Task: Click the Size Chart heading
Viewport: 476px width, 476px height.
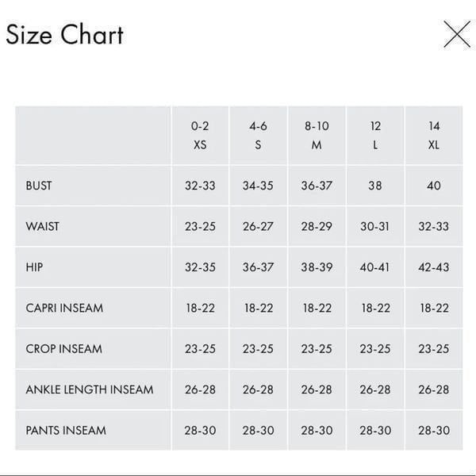Action: point(65,35)
